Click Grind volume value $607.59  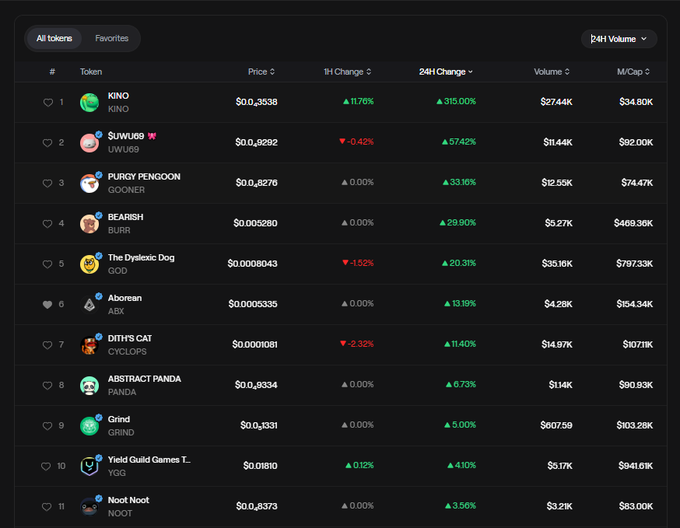[556, 425]
